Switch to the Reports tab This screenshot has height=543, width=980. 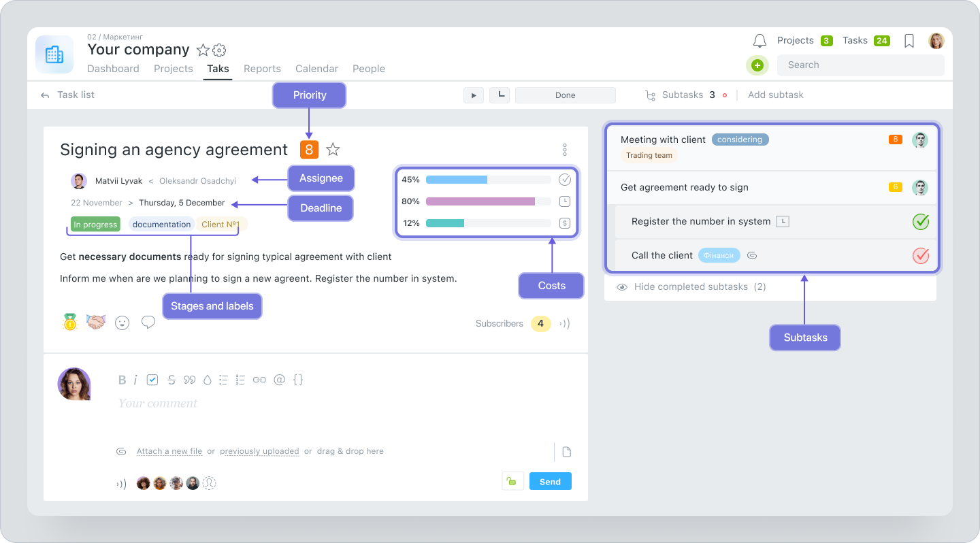point(262,69)
